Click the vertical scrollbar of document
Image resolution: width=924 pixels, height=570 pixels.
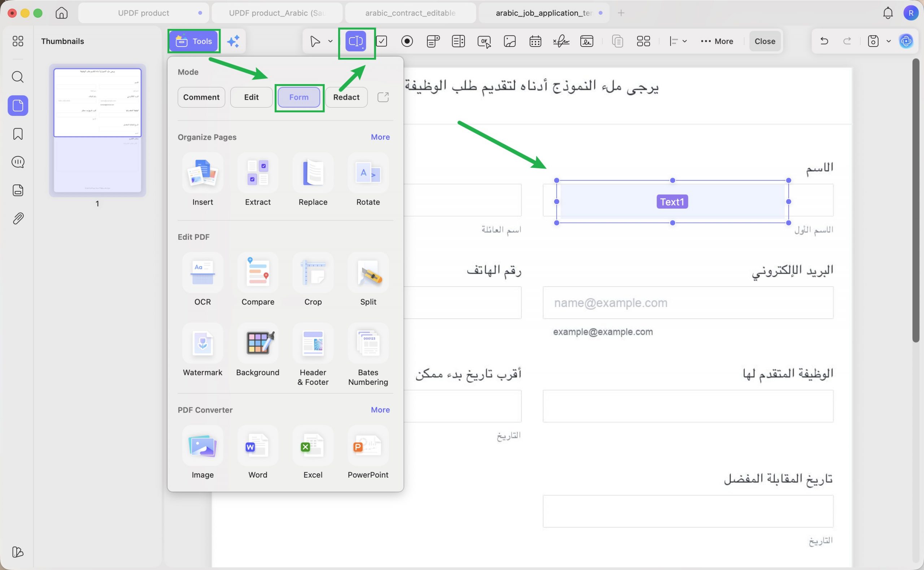point(916,200)
